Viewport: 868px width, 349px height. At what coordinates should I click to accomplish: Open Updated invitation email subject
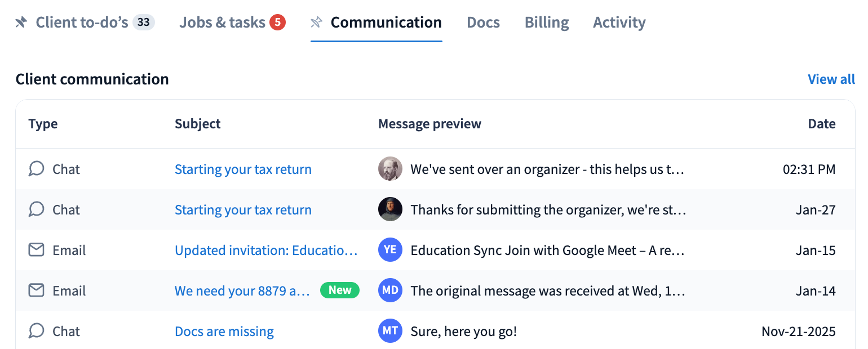click(266, 250)
